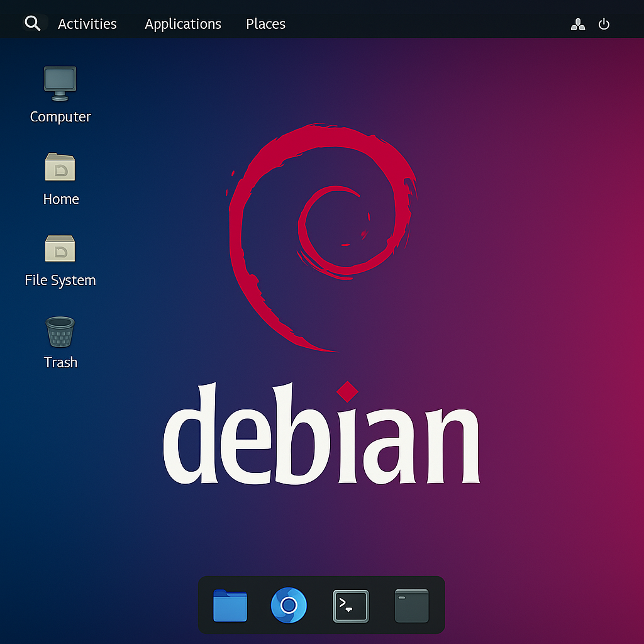Select the Computer desktop icon
Viewport: 644px width, 644px height.
coord(60,84)
